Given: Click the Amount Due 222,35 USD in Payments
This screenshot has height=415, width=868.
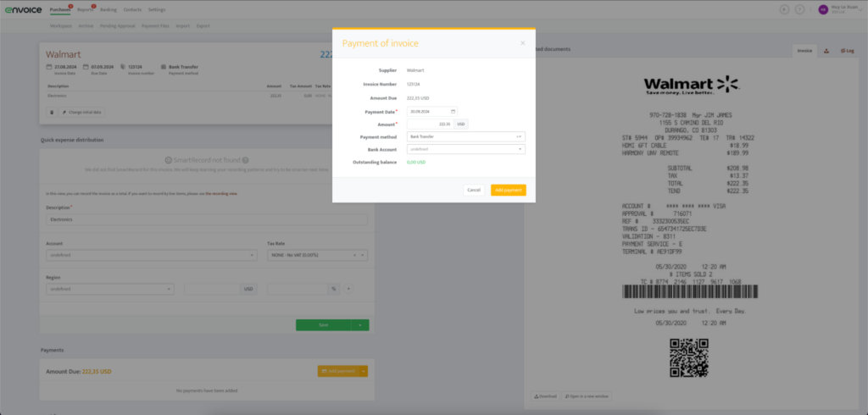Looking at the screenshot, I should pos(79,371).
